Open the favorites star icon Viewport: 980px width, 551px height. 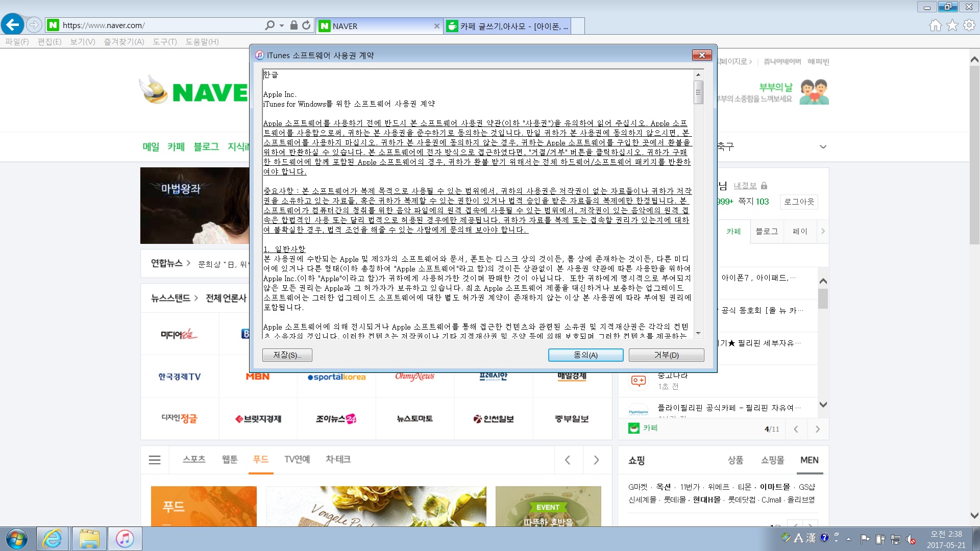(952, 26)
